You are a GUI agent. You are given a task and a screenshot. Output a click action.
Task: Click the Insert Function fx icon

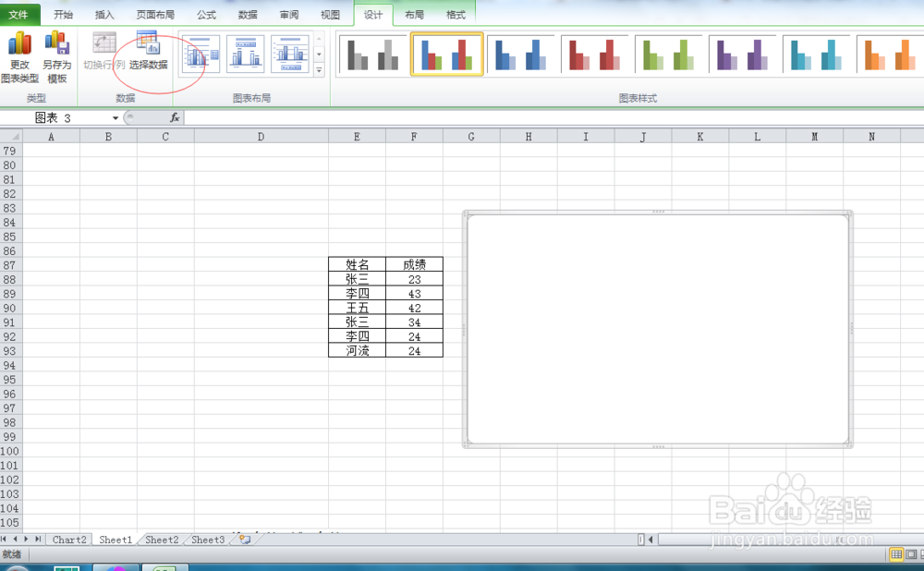[x=175, y=118]
